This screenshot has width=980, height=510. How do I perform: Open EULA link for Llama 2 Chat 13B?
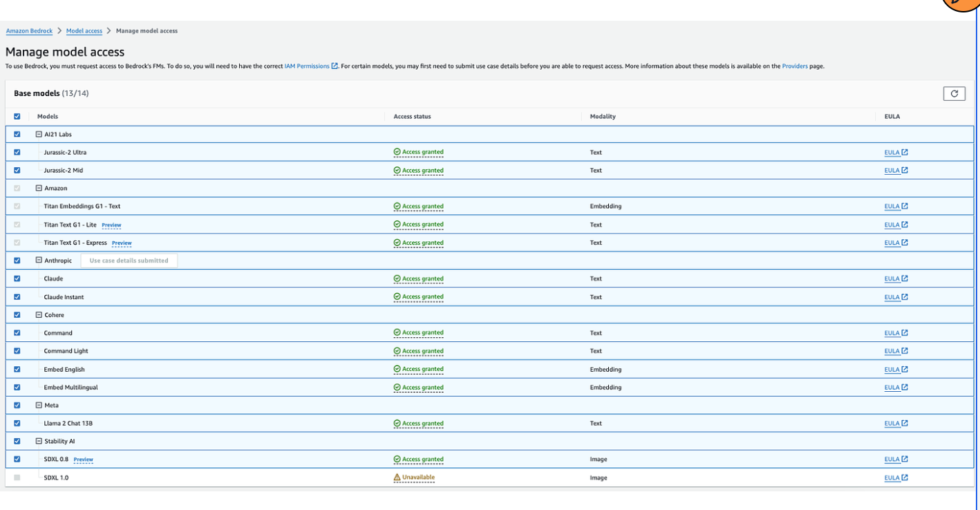(896, 423)
